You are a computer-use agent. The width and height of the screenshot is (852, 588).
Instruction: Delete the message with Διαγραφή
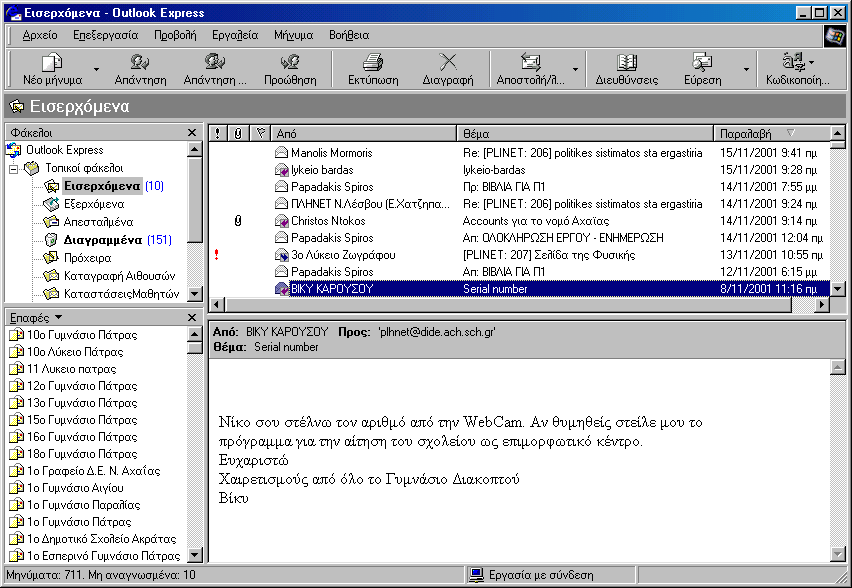point(448,69)
